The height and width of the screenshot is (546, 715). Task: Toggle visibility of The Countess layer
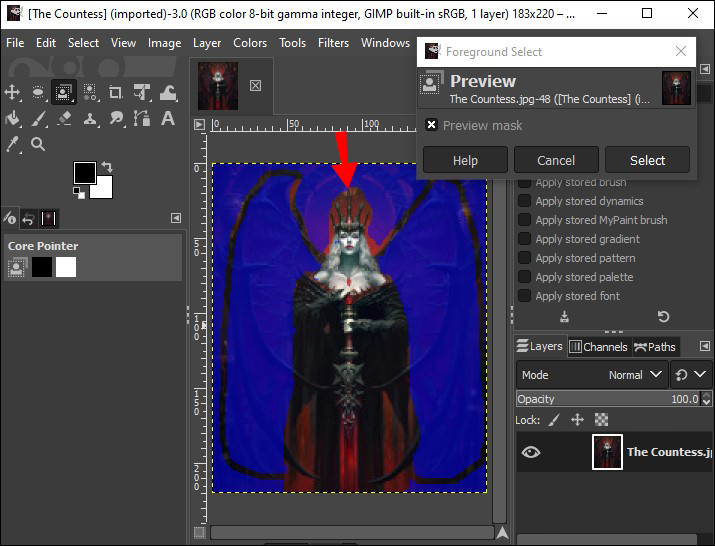tap(531, 452)
